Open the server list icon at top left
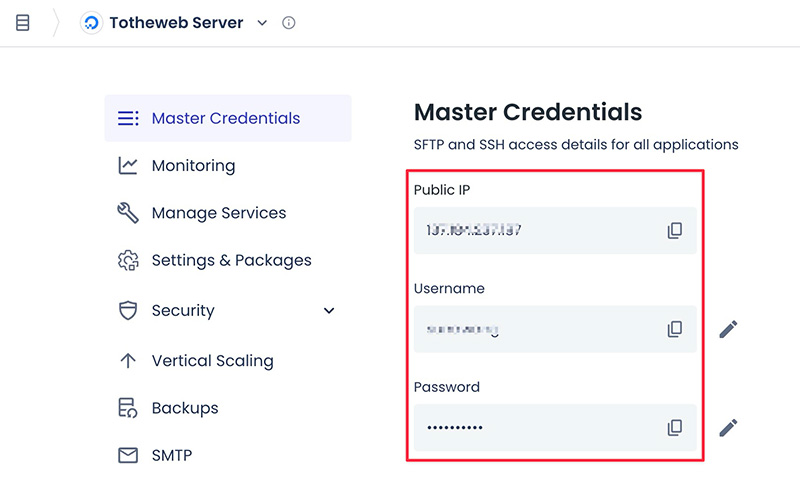 click(23, 23)
